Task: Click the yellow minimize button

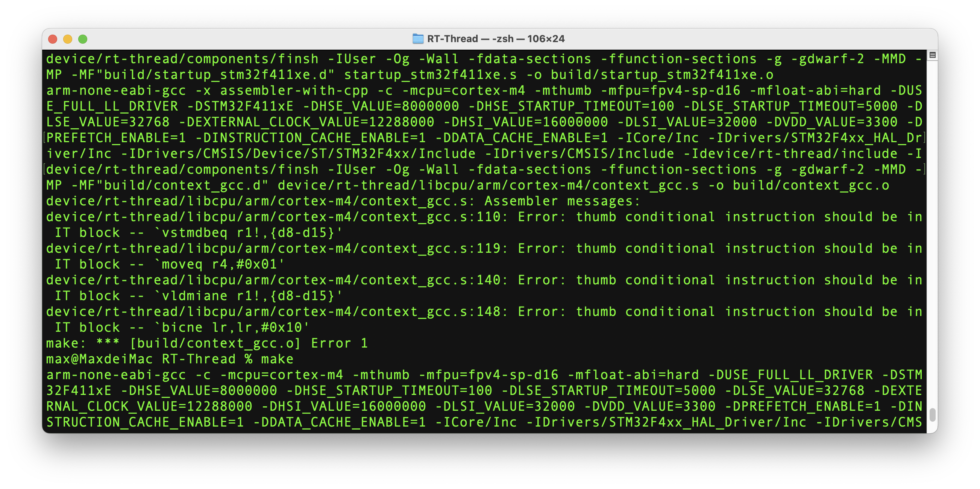Action: (x=68, y=39)
